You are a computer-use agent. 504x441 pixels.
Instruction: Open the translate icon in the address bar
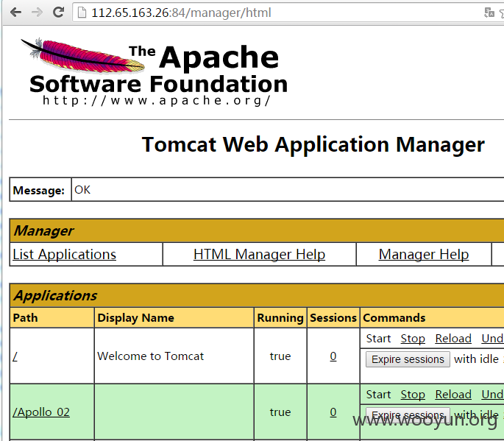(489, 13)
